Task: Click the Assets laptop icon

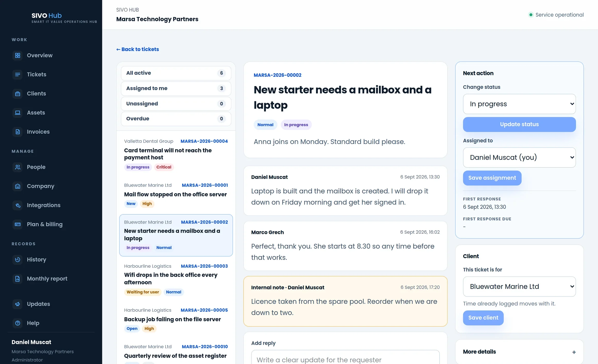Action: pyautogui.click(x=18, y=113)
